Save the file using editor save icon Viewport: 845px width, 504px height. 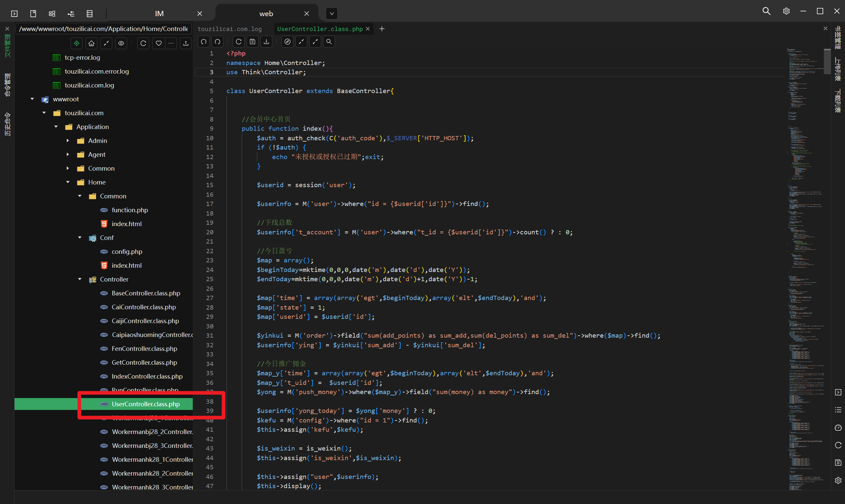pos(253,42)
